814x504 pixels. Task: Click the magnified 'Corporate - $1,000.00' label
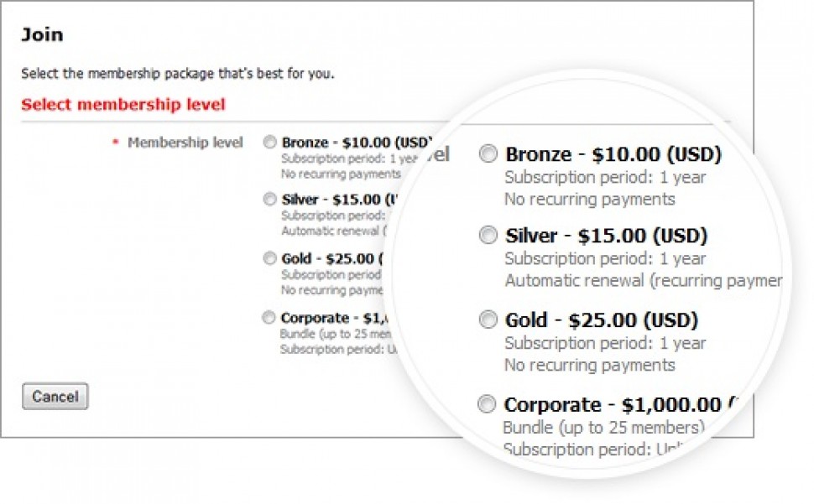(613, 404)
